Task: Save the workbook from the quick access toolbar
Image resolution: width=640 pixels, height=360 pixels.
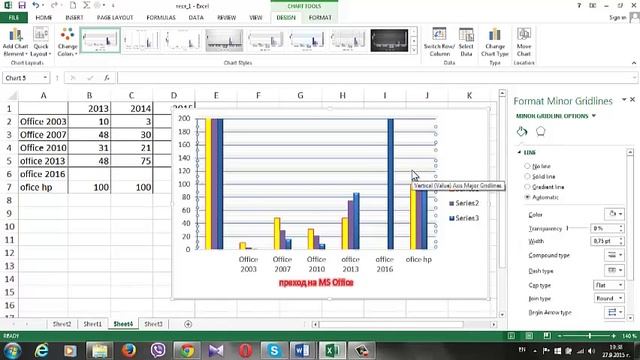Action: pyautogui.click(x=22, y=5)
